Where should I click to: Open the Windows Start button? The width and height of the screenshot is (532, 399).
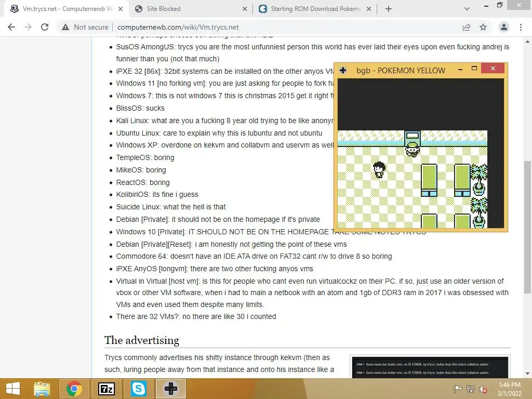coord(12,389)
